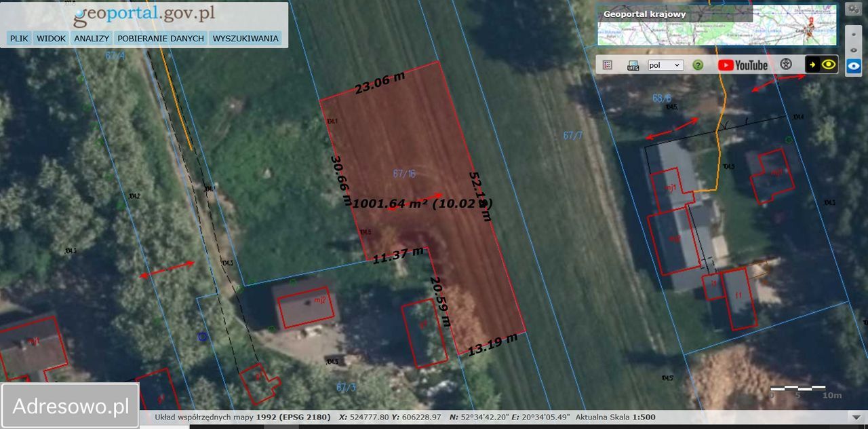
Task: Click the Adresowo.pl logo
Action: tap(71, 406)
